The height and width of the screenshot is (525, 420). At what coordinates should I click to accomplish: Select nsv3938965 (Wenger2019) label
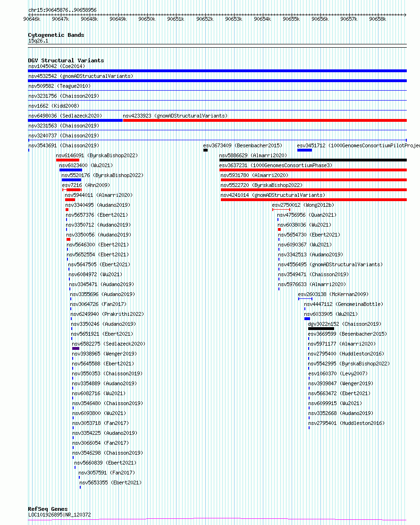[x=104, y=354]
